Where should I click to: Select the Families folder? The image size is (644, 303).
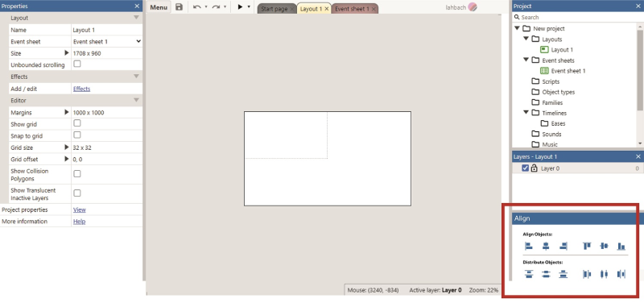click(x=552, y=102)
